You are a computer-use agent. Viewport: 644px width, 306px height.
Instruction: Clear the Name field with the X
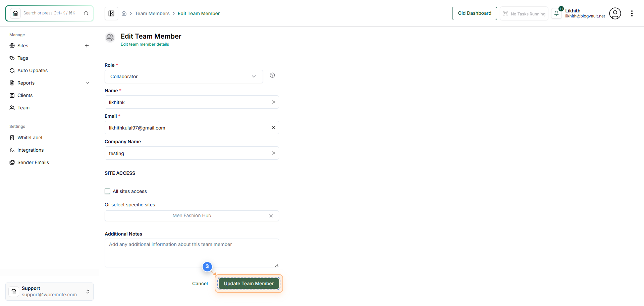[x=273, y=102]
